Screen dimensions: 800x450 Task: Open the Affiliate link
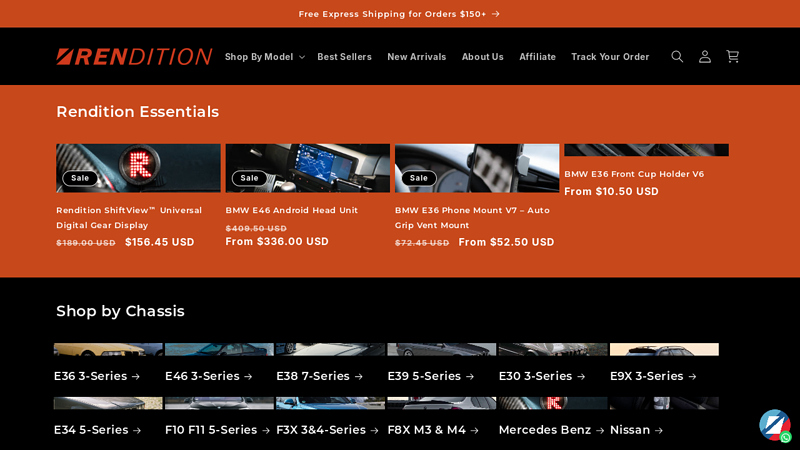tap(537, 57)
